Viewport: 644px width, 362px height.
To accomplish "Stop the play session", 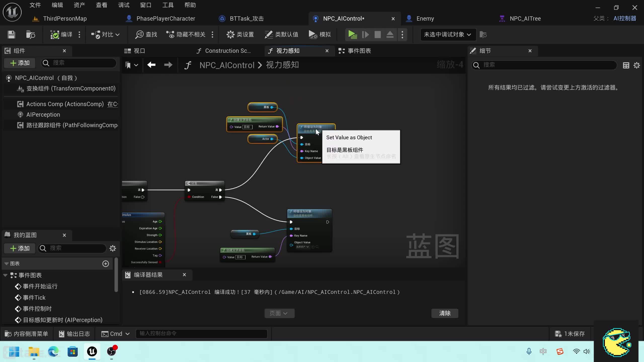I will pyautogui.click(x=378, y=34).
